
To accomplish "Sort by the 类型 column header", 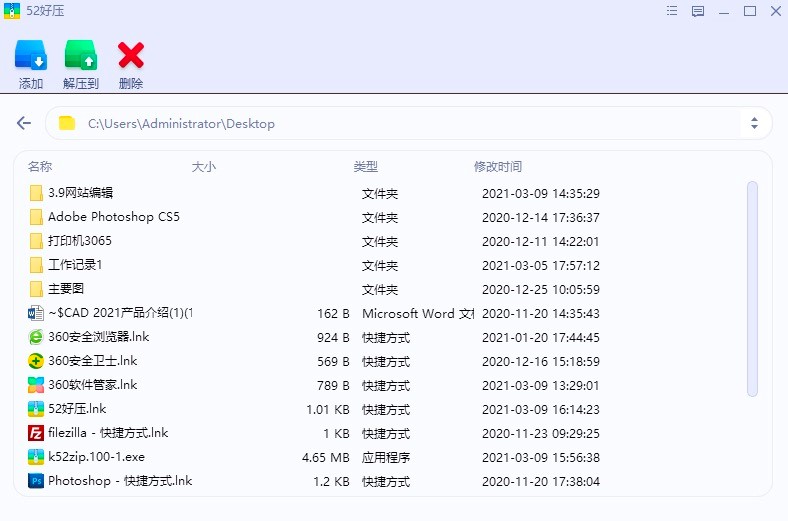I will point(365,166).
